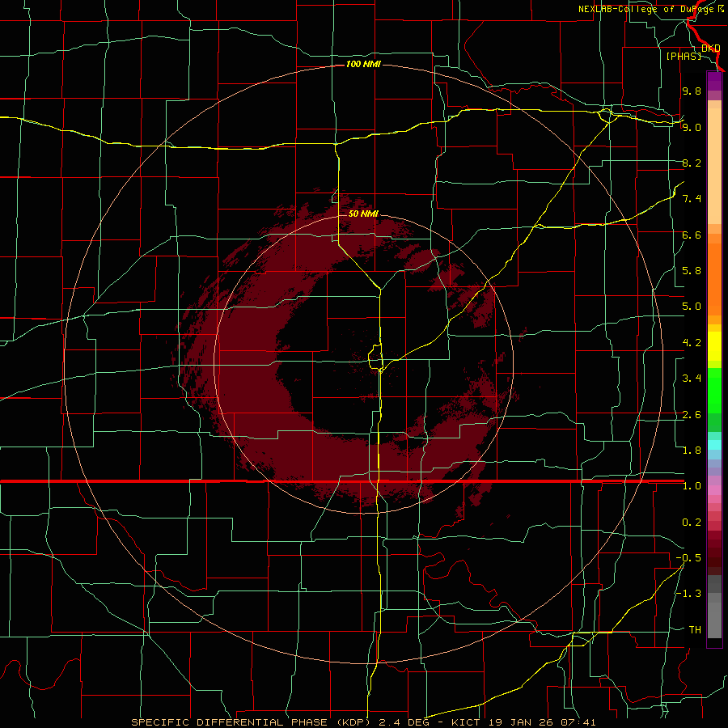728x728 pixels.
Task: Click the yellow band on the color scale
Action: coord(714,346)
